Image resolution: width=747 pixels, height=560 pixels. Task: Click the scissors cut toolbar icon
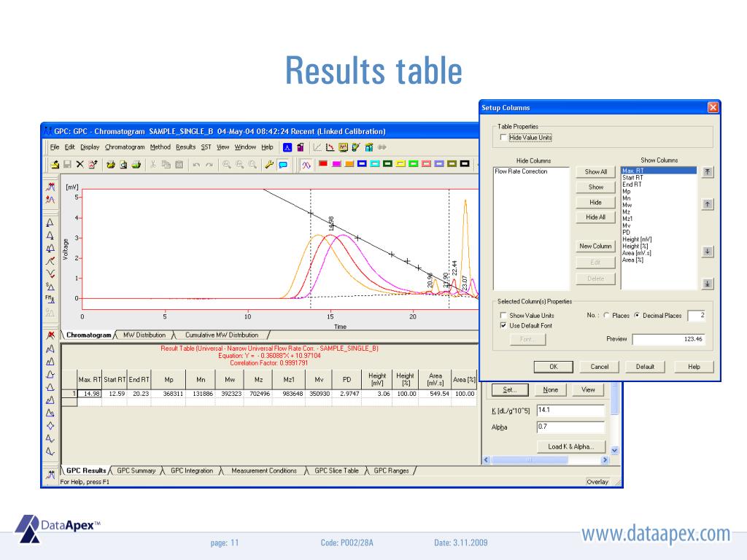tap(153, 165)
